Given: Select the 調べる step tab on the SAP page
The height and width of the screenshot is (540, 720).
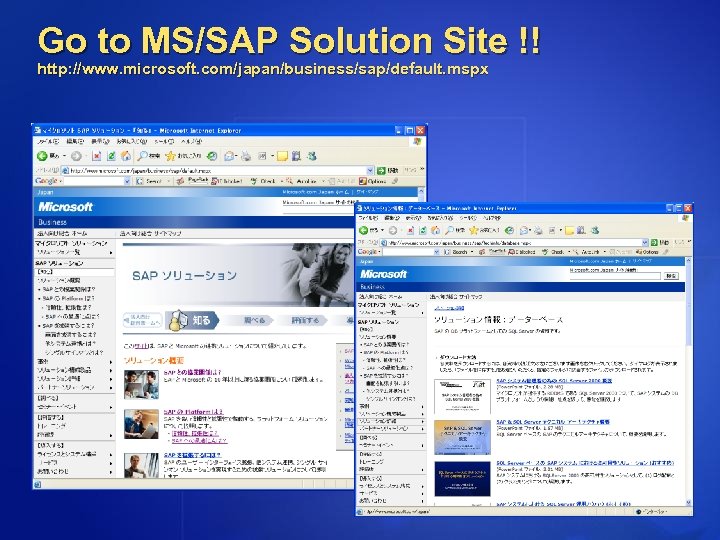Looking at the screenshot, I should tap(253, 320).
